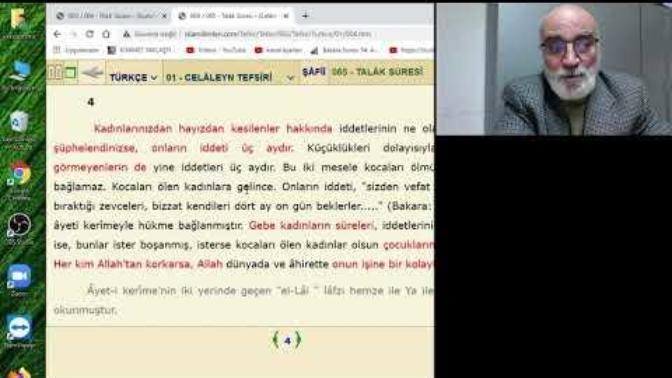Go forward in the Chrome browser
Screen dimensions: 672x378
click(73, 34)
